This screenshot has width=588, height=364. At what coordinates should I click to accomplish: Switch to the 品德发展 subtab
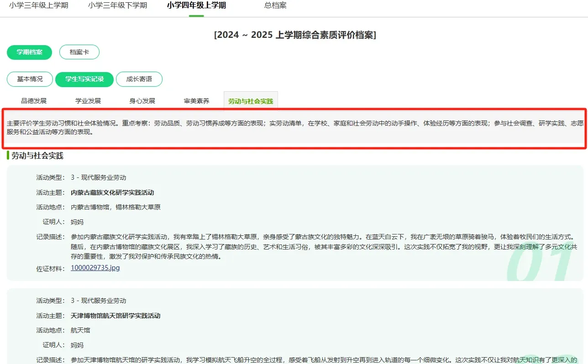[34, 100]
